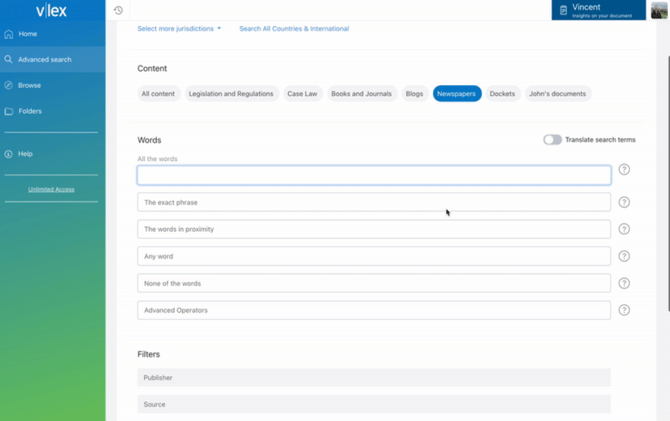Viewport: 670px width, 421px height.
Task: Open Vincent insights button
Action: click(598, 10)
